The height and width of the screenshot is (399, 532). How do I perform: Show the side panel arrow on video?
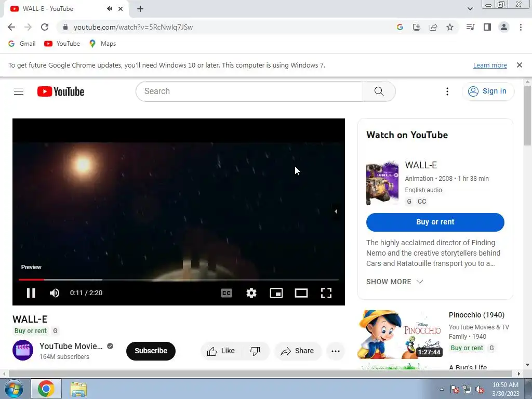[336, 211]
